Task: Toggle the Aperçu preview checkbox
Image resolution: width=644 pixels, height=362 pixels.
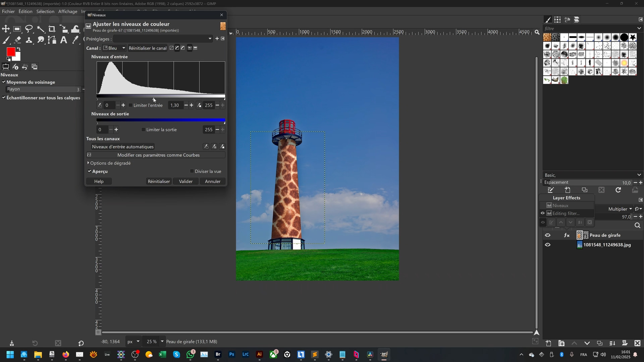Action: (90, 171)
